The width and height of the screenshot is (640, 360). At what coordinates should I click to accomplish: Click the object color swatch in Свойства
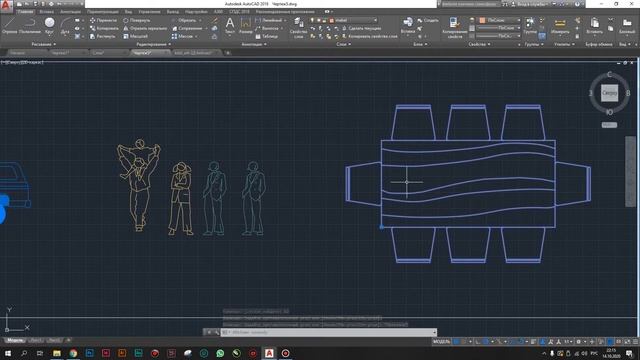click(482, 20)
